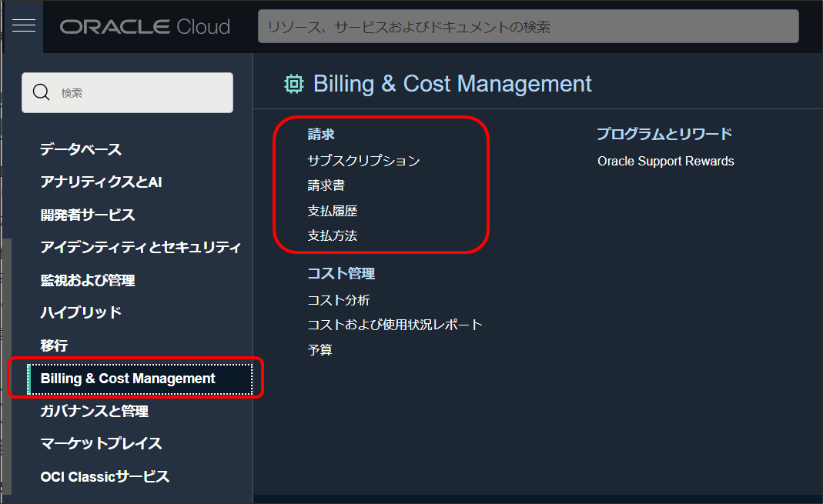Open 開発者サービス category
The width and height of the screenshot is (823, 504).
(88, 215)
